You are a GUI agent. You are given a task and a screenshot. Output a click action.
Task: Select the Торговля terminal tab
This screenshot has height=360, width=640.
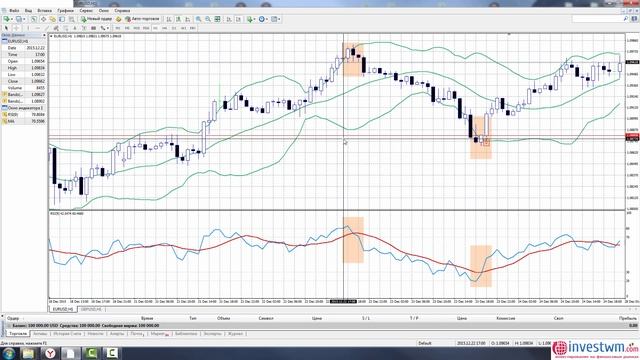tap(18, 334)
